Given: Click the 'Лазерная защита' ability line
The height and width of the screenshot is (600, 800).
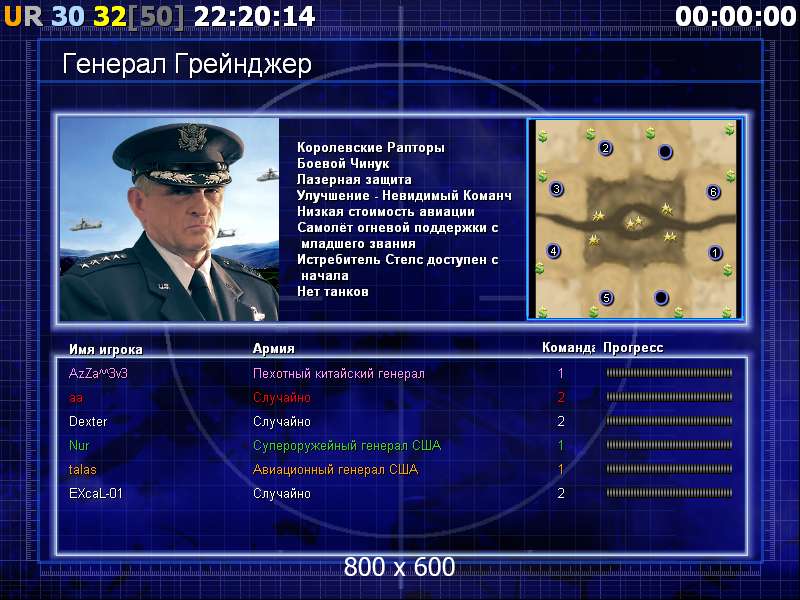Looking at the screenshot, I should 354,180.
